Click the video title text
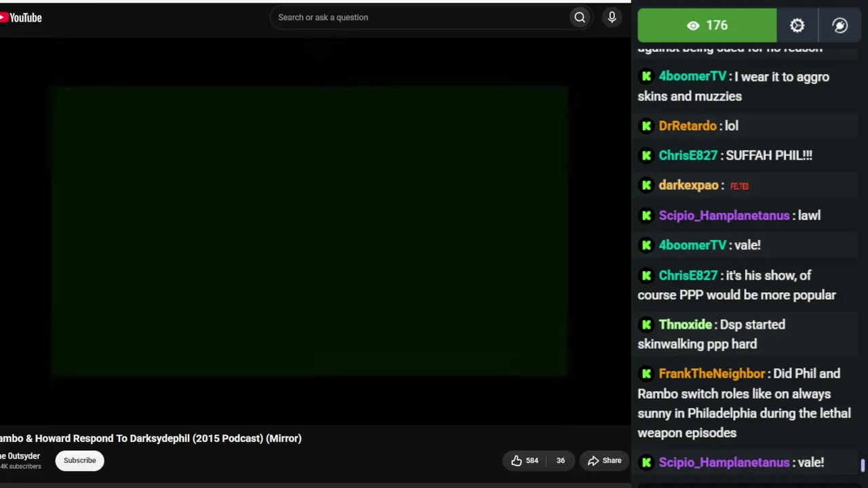868x488 pixels. [x=151, y=439]
